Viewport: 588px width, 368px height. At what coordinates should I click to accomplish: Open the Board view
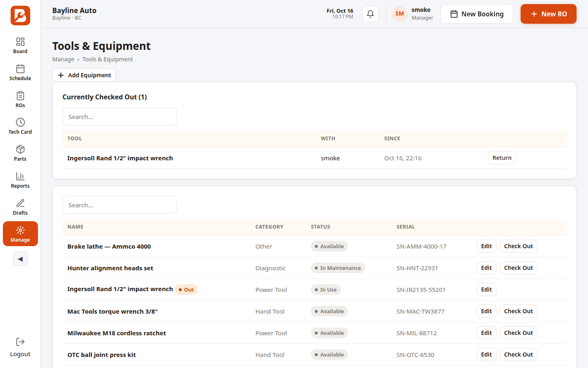click(20, 46)
